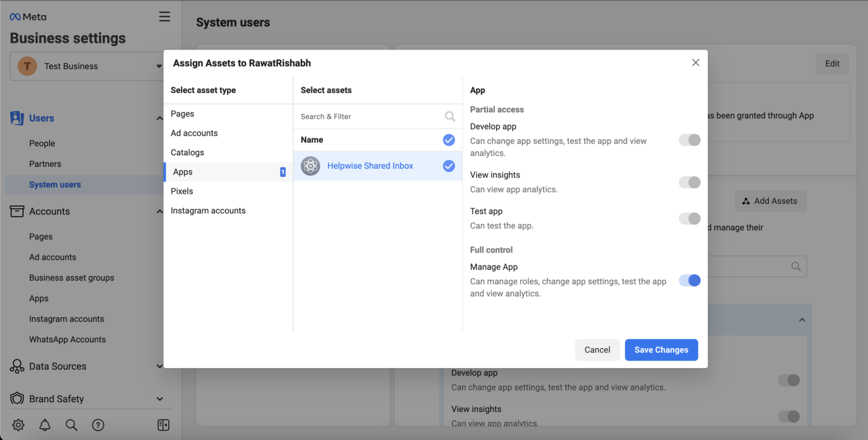The height and width of the screenshot is (440, 868).
Task: Disable the Manage App toggle
Action: [689, 281]
